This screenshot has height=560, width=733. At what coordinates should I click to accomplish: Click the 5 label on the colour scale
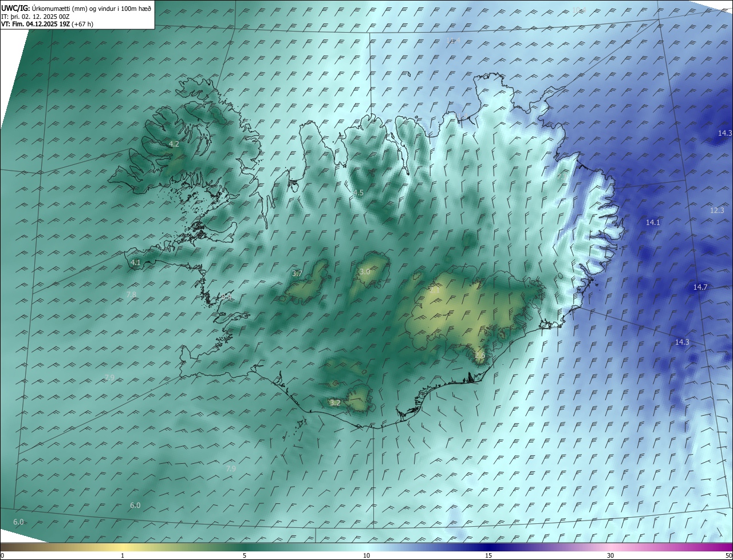coord(245,555)
